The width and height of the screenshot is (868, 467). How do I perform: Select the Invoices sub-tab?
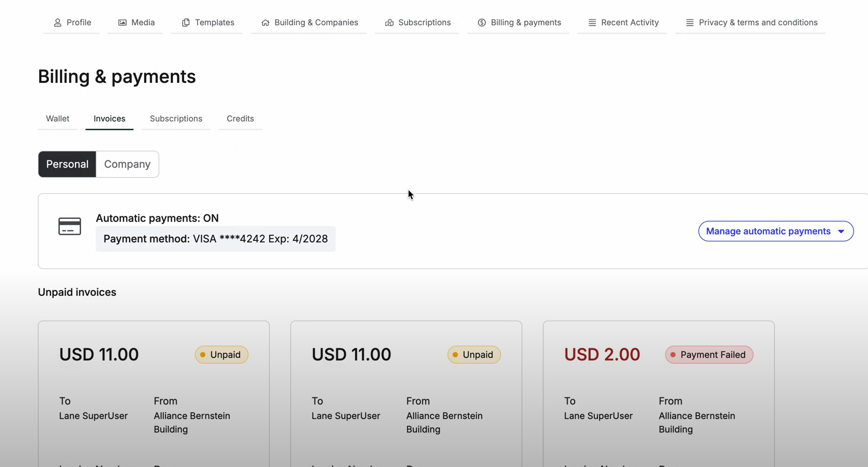[x=109, y=119]
